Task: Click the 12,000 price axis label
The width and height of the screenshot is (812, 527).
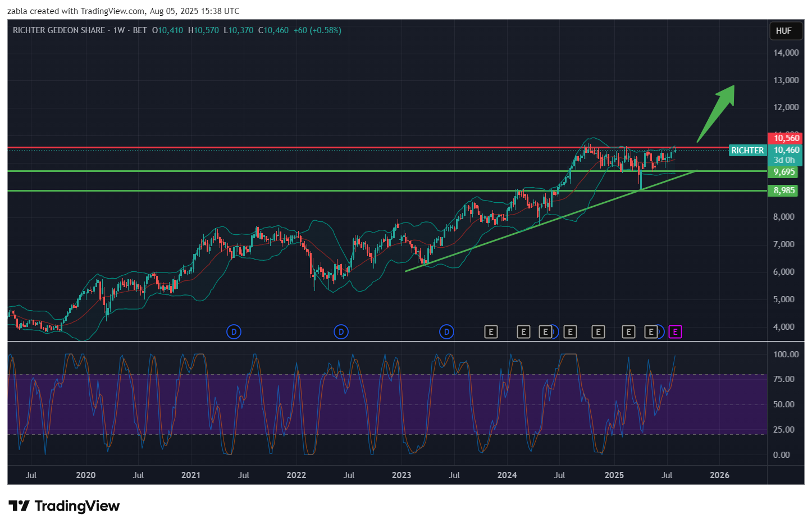Action: tap(786, 107)
